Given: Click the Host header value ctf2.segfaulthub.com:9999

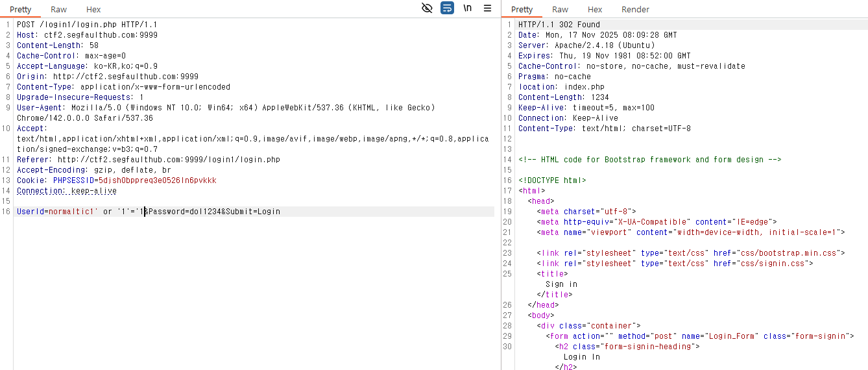Looking at the screenshot, I should tap(101, 35).
